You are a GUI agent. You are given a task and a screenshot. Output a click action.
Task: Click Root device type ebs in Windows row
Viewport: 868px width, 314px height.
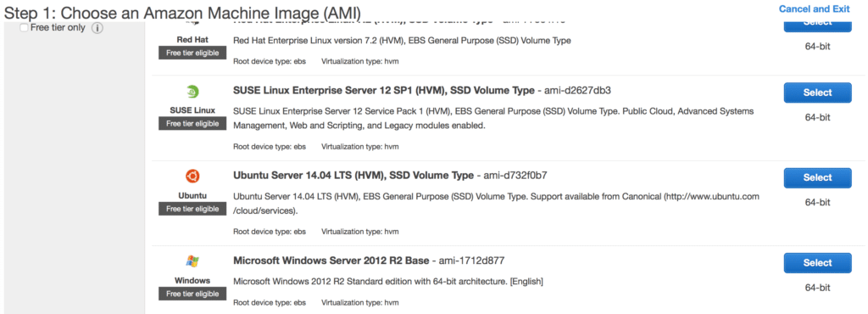click(x=270, y=302)
